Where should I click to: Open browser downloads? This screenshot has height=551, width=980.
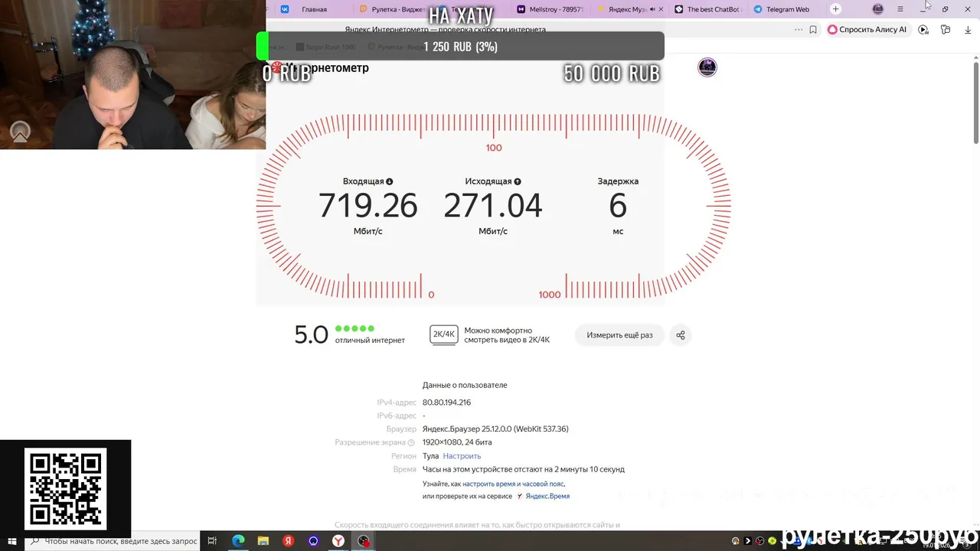[x=968, y=30]
